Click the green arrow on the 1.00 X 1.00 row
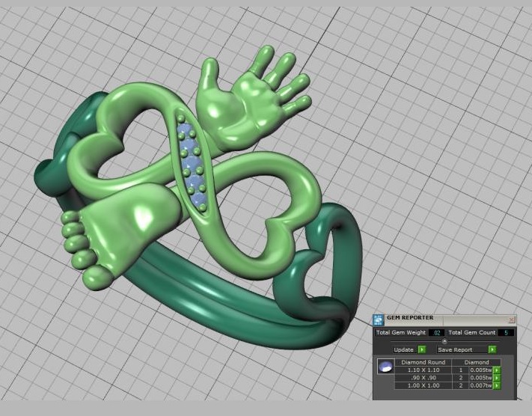The height and width of the screenshot is (416, 532). [x=497, y=386]
